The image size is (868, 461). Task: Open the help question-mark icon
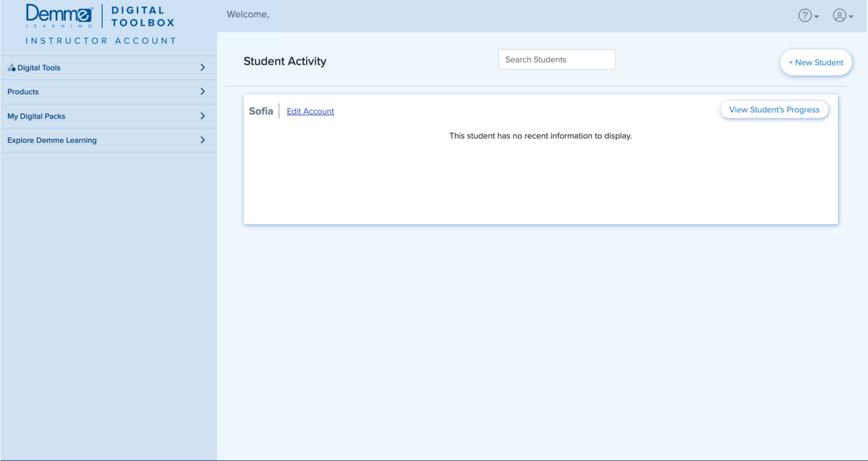click(805, 15)
